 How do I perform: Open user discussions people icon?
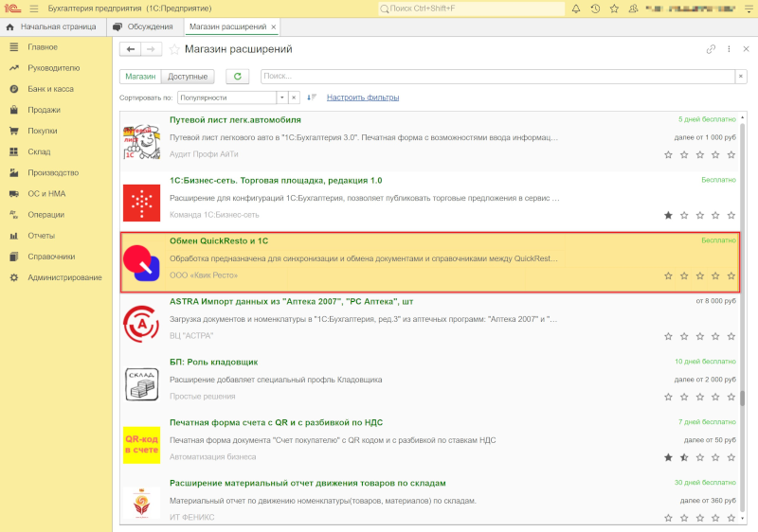point(633,9)
